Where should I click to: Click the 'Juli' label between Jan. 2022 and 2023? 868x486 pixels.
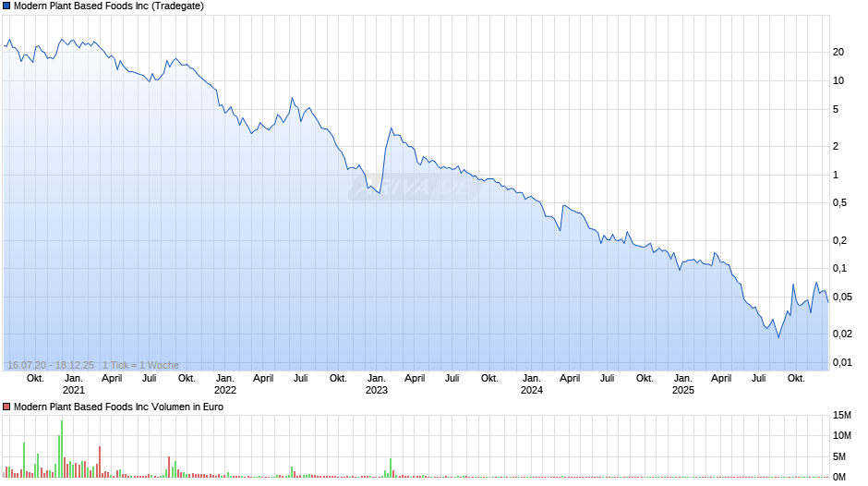tap(301, 379)
